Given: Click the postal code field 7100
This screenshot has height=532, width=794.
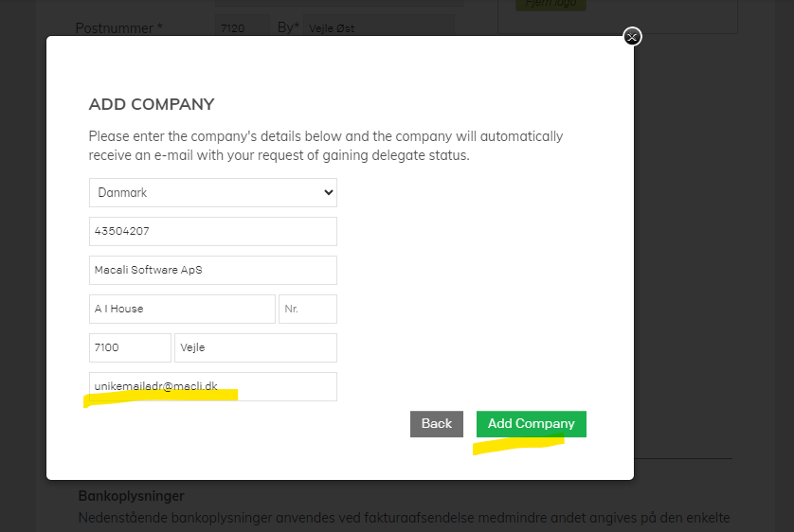Looking at the screenshot, I should (130, 347).
